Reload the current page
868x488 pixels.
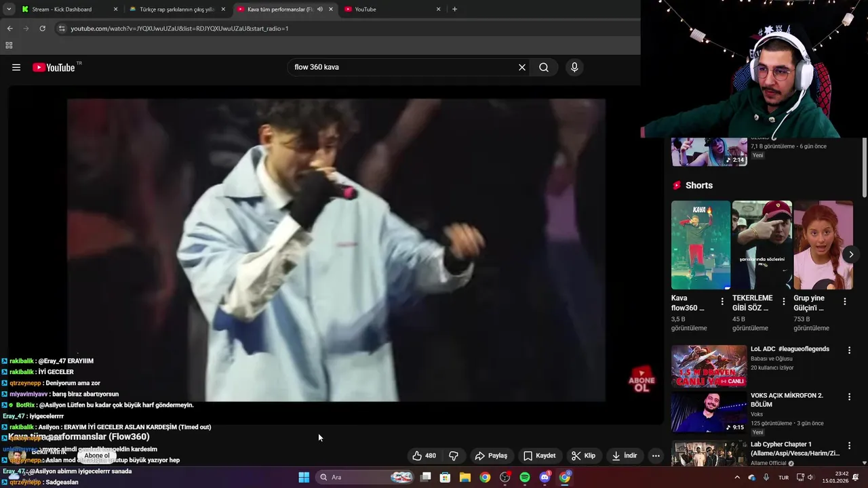coord(42,28)
